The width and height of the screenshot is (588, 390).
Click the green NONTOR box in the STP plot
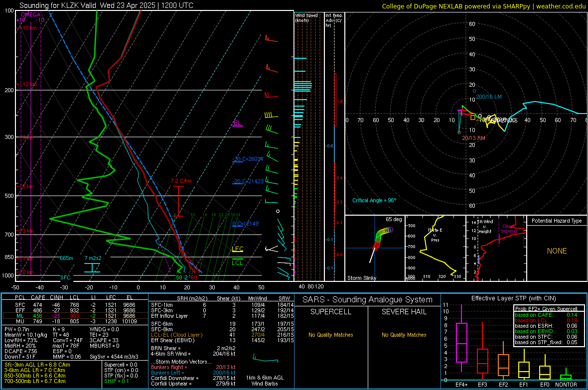click(566, 377)
